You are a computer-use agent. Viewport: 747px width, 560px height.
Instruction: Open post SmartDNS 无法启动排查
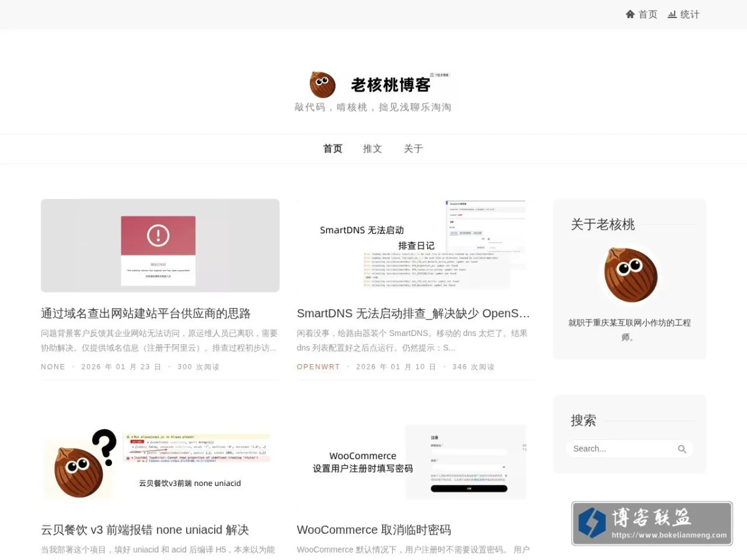click(x=413, y=314)
